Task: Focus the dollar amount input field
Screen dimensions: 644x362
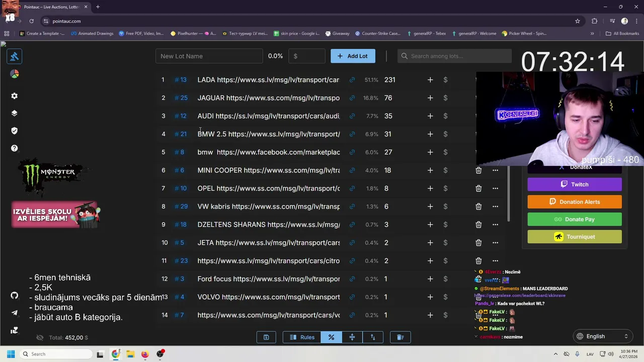Action: (x=306, y=56)
